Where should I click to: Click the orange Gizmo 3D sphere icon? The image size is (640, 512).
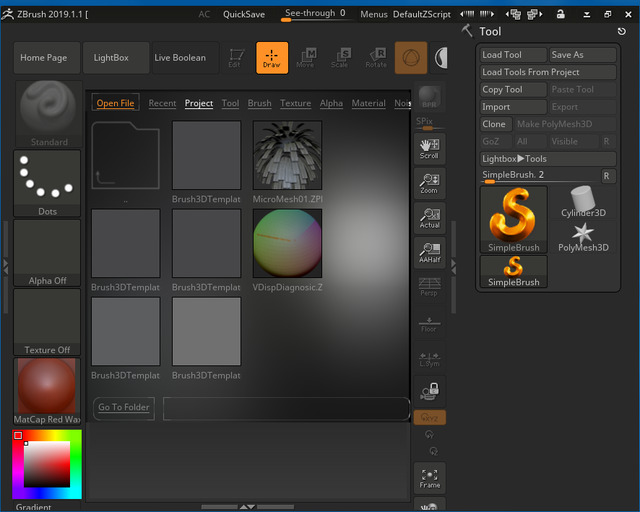pos(411,58)
